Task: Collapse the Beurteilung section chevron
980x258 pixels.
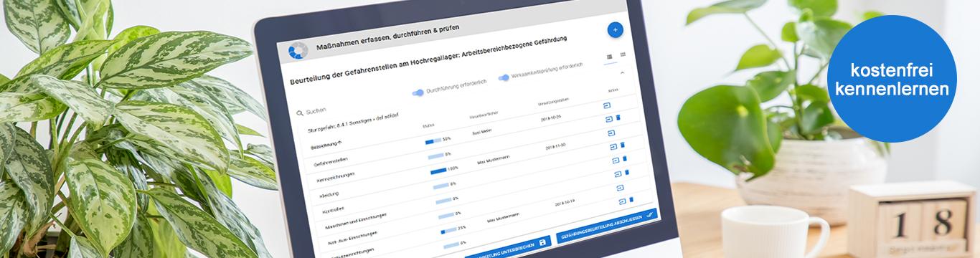Action: coord(622,72)
